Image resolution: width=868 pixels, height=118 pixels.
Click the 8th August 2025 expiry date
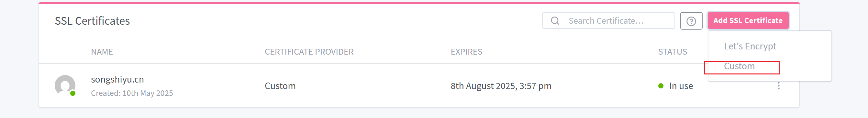(501, 86)
